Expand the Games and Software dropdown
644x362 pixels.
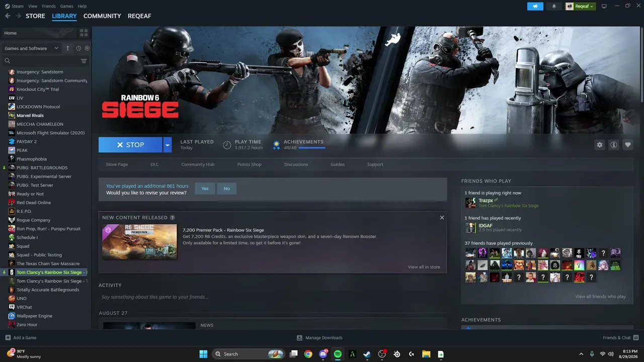[x=32, y=48]
